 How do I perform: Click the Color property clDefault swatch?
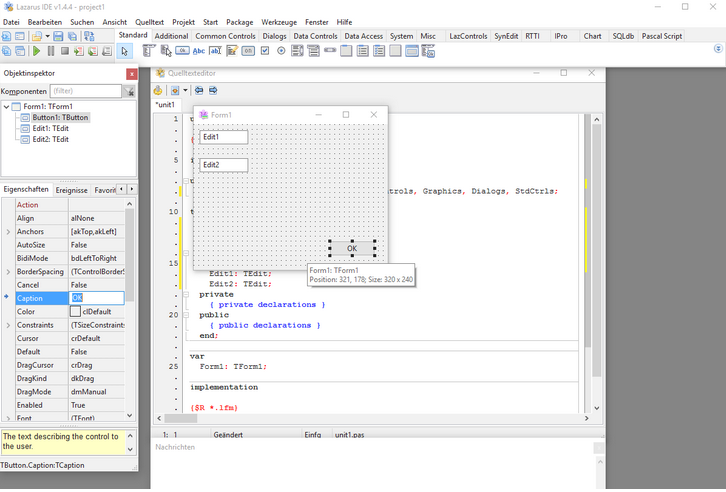[75, 311]
